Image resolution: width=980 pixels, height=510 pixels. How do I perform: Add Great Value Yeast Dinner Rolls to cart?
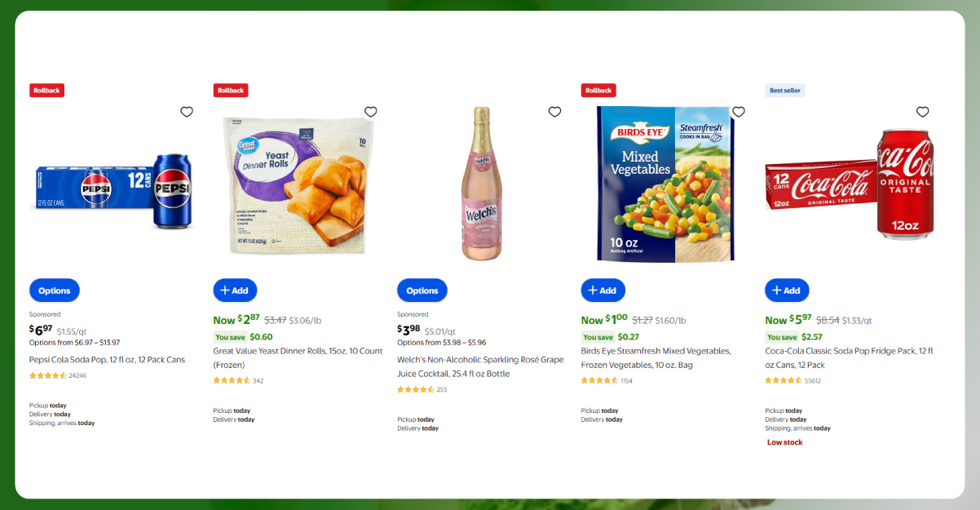point(235,290)
